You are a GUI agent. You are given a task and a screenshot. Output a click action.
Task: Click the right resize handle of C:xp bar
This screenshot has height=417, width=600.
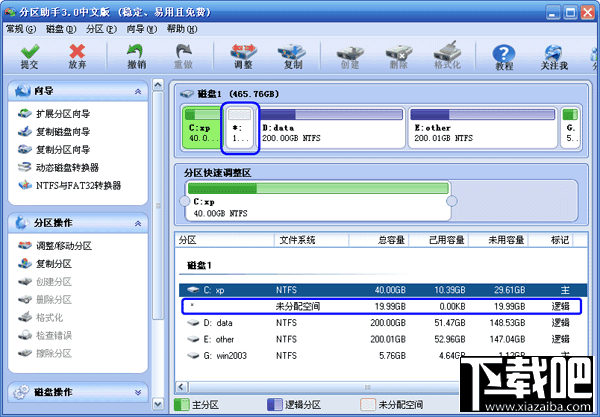[x=452, y=201]
